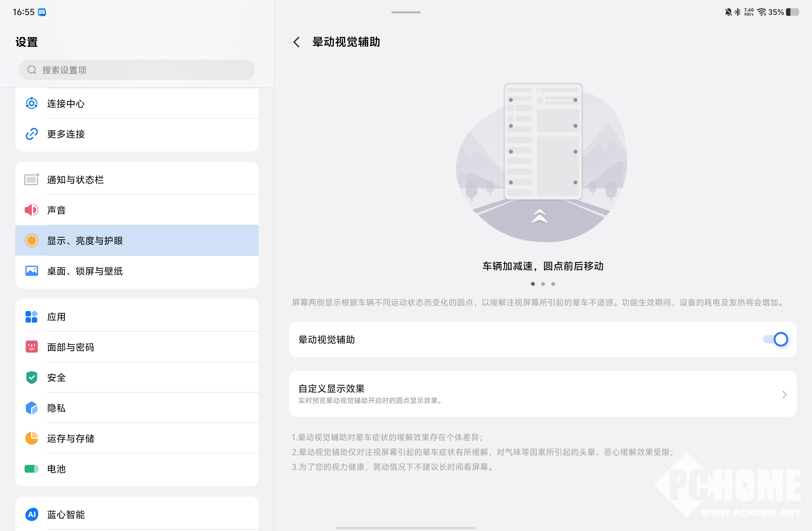Click the 蓝心智能 AI icon
812x531 pixels.
tap(32, 514)
